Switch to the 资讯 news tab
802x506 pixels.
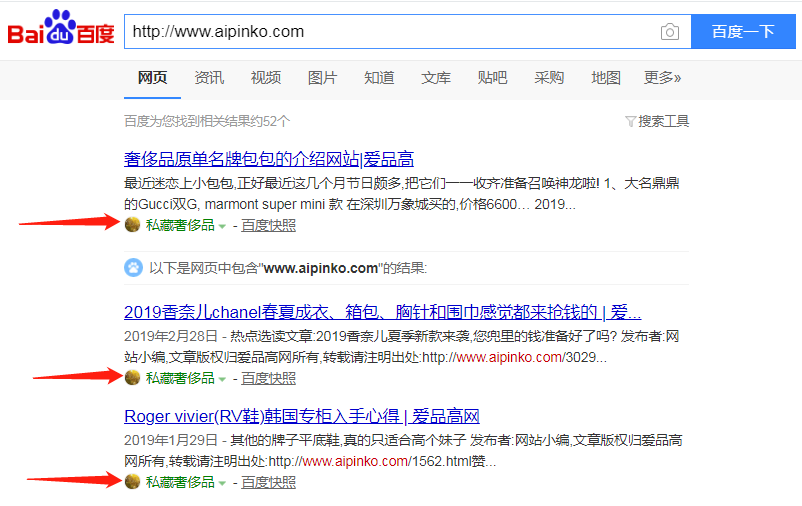point(209,78)
